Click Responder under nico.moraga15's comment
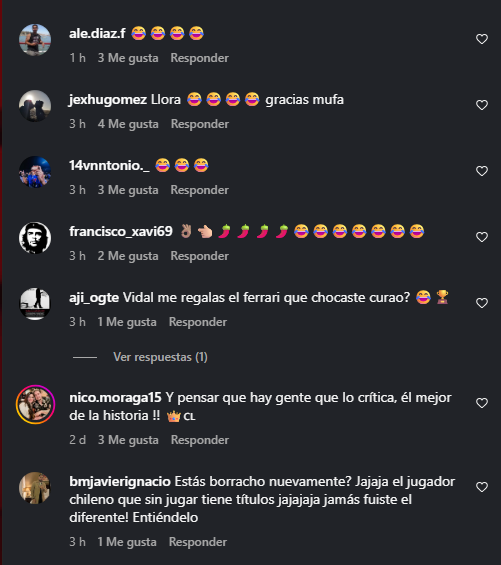 click(200, 440)
